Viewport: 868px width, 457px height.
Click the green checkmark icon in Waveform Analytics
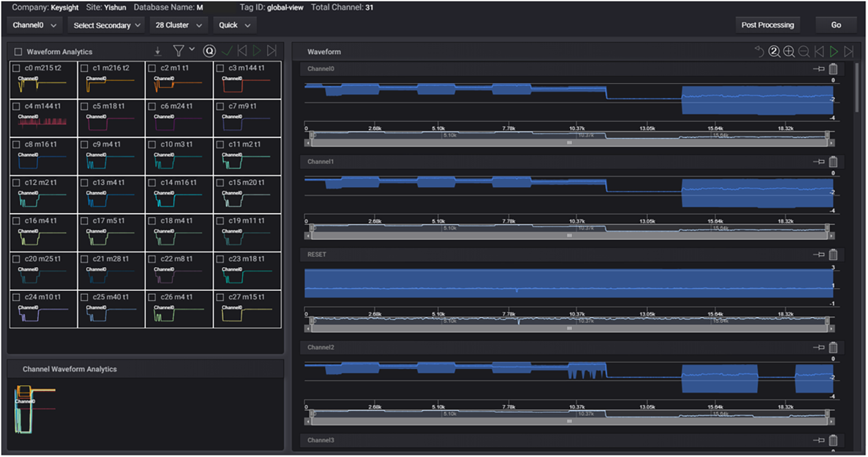tap(227, 51)
